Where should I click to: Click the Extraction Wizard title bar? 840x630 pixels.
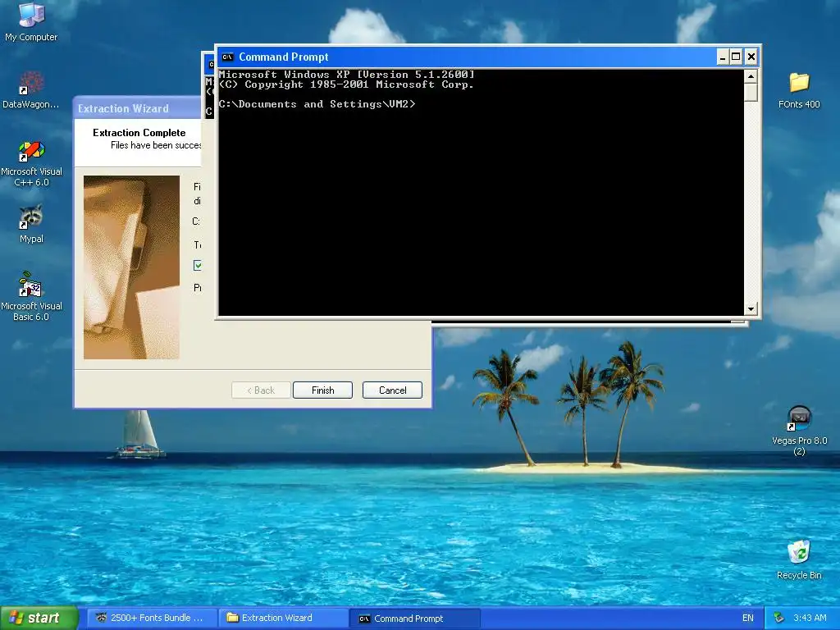[x=137, y=108]
